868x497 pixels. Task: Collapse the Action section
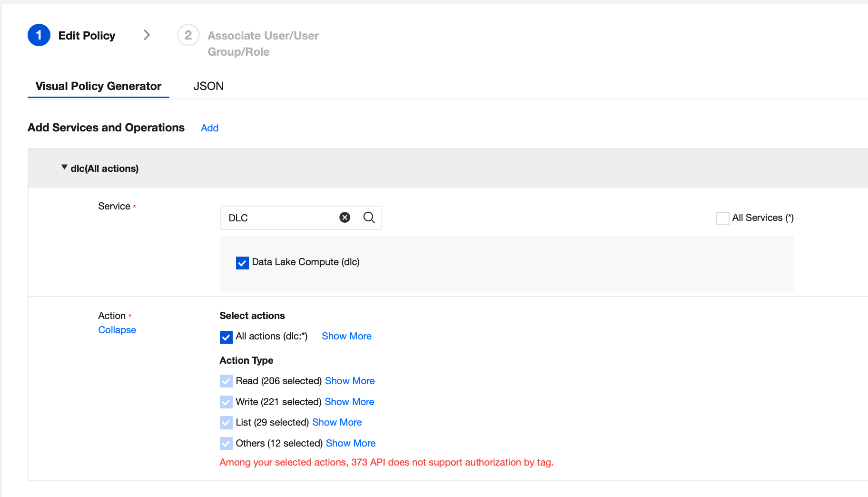[x=117, y=330]
